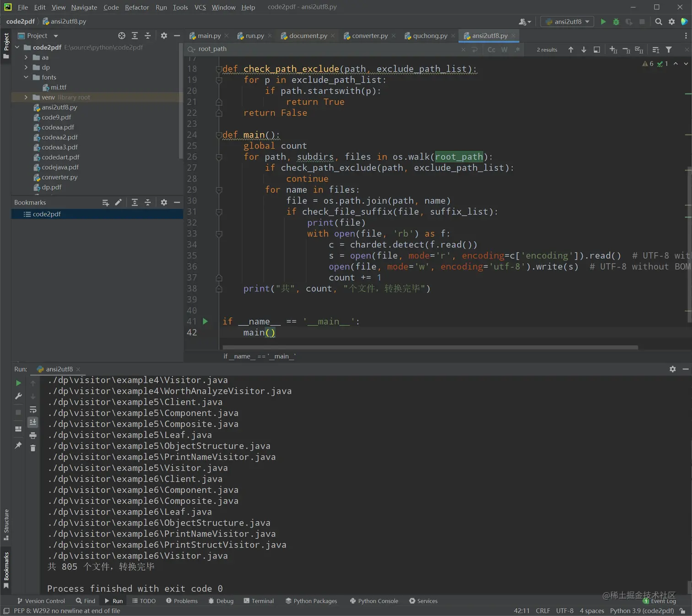
Task: Go to next search occurrence arrow
Action: tap(584, 49)
